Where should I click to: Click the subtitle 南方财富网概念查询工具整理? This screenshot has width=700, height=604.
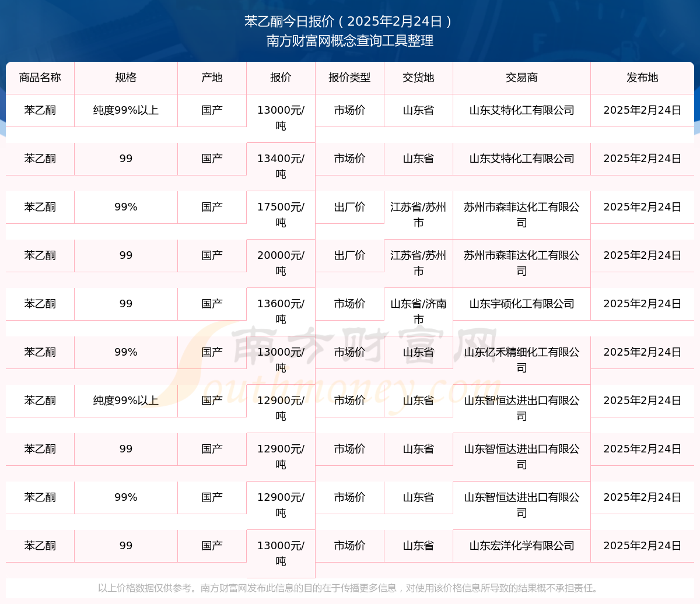tap(349, 41)
